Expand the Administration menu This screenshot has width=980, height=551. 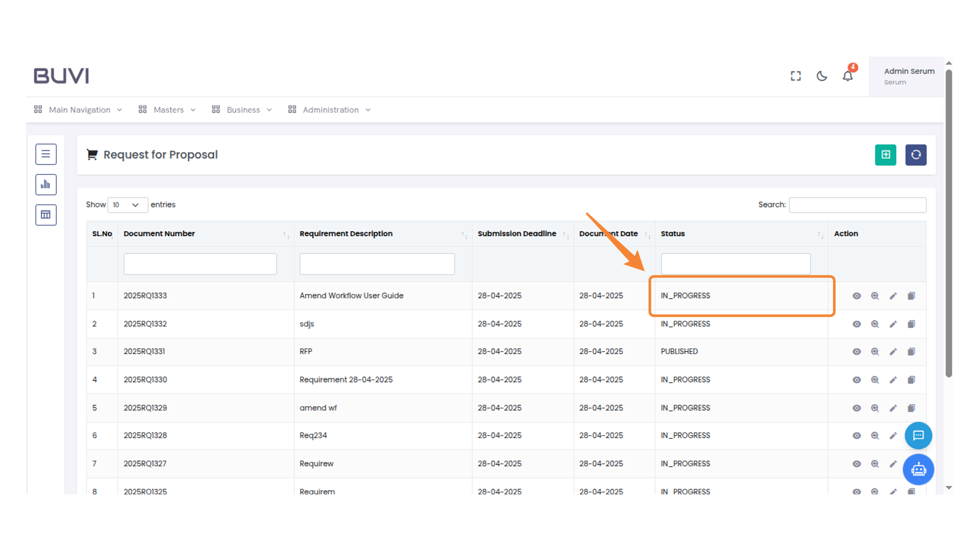(330, 110)
